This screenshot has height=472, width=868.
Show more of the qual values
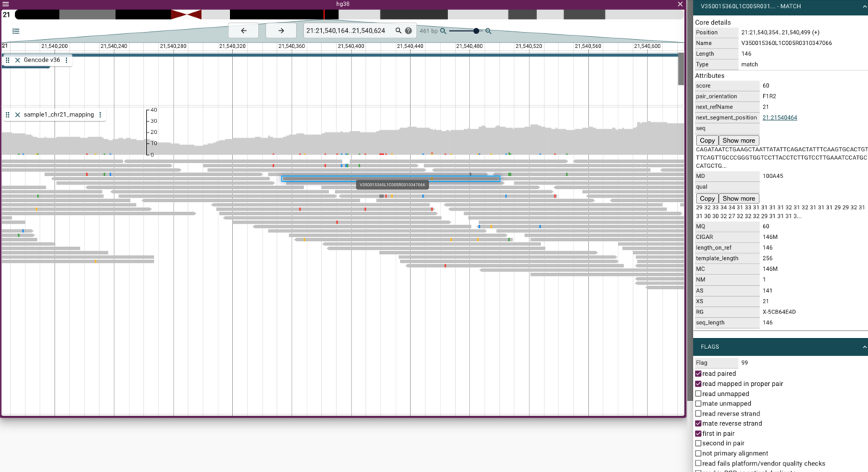739,198
